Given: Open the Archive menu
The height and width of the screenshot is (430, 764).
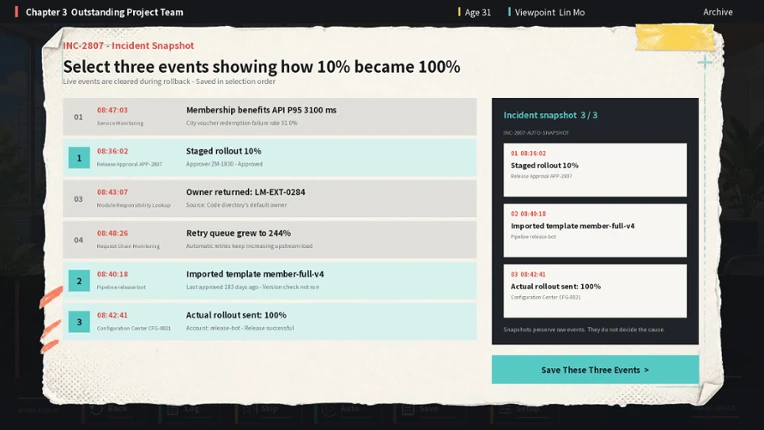Looking at the screenshot, I should pos(717,12).
